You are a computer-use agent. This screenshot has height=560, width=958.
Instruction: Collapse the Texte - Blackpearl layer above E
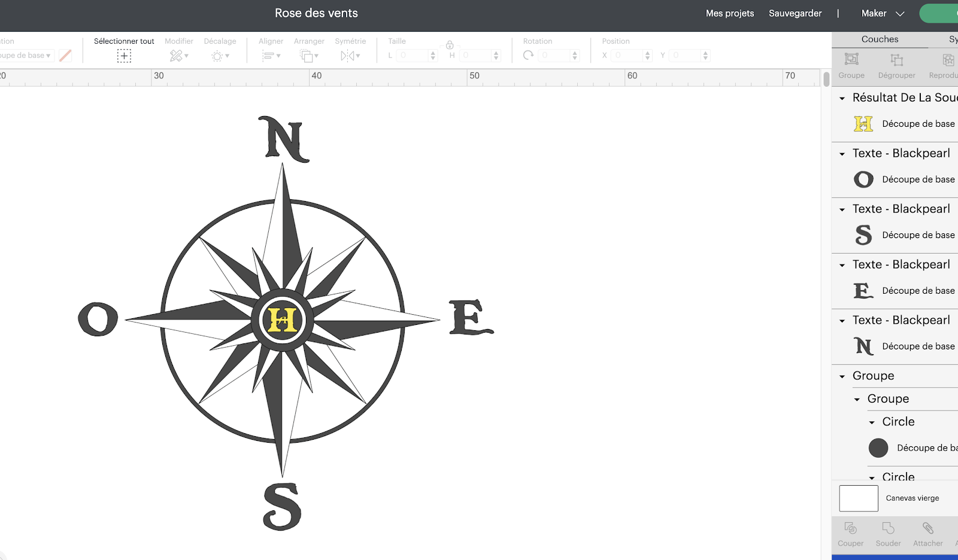click(x=842, y=265)
